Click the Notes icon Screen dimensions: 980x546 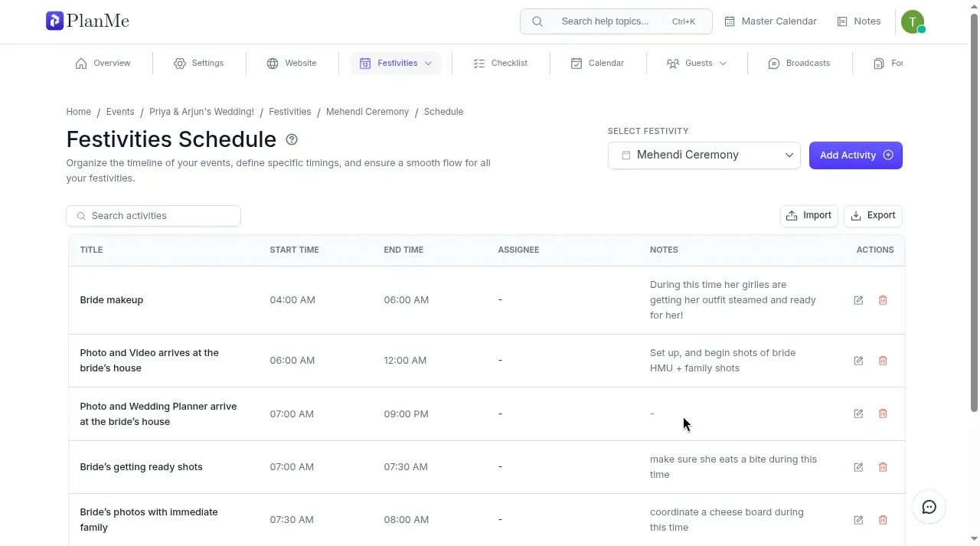point(842,21)
